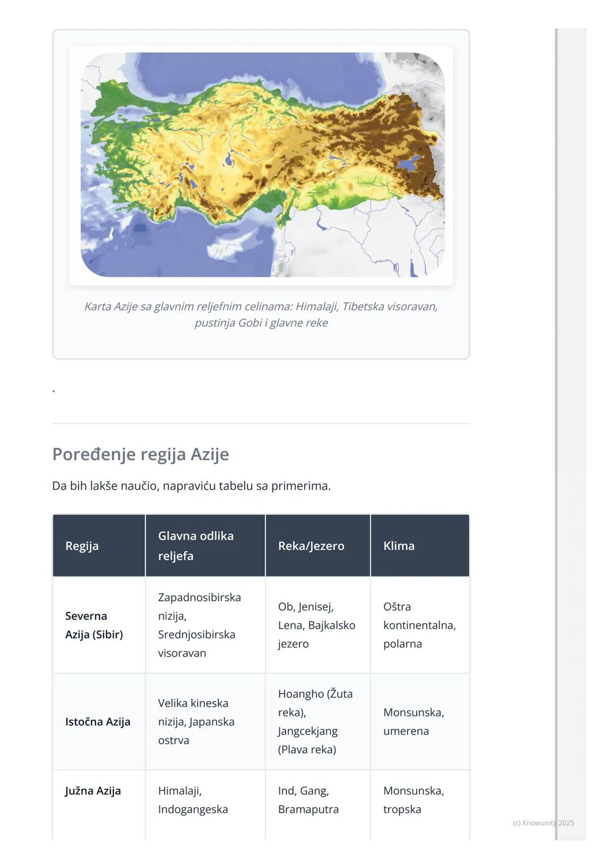The width and height of the screenshot is (614, 868).
Task: Click the Ind, Gang, Bramaputra cell
Action: [308, 800]
